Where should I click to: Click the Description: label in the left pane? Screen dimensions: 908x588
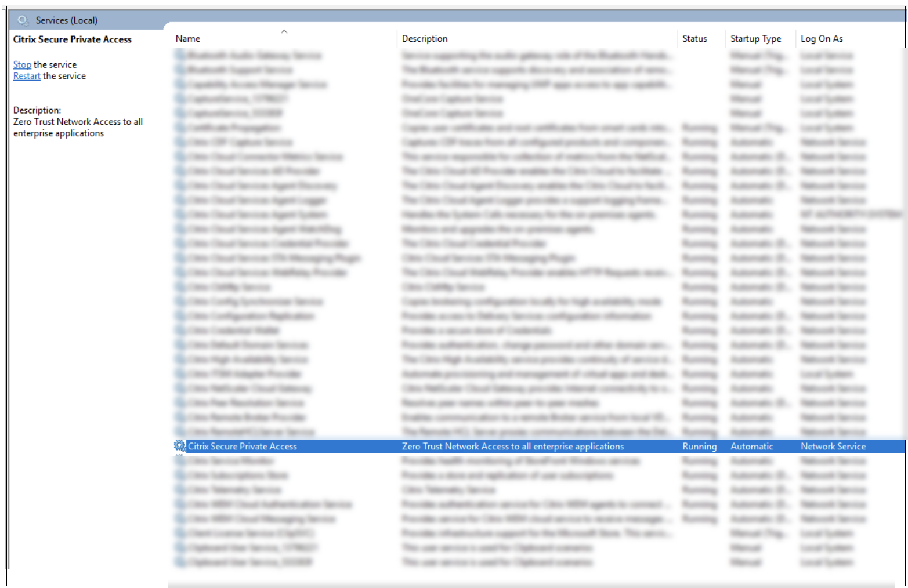pos(37,110)
